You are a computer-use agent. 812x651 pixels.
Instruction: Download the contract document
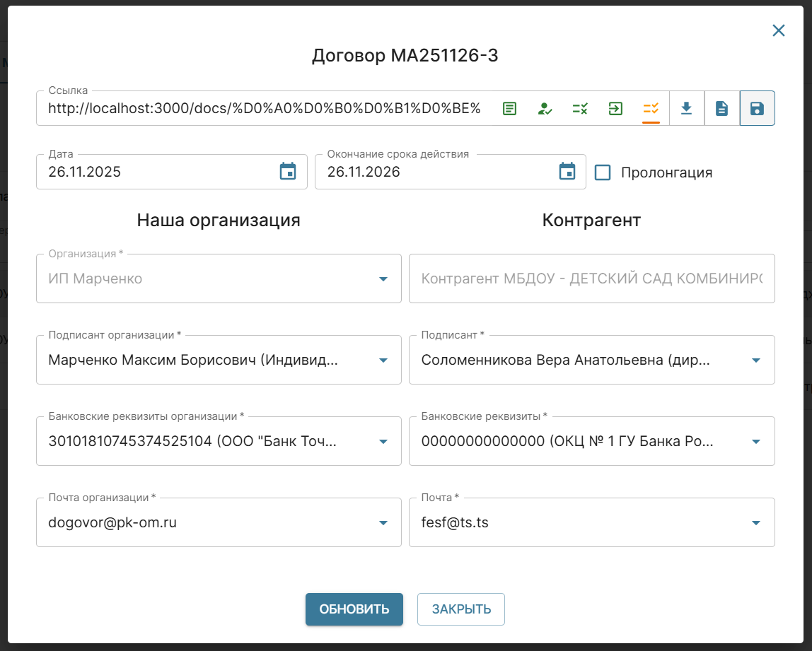tap(686, 109)
